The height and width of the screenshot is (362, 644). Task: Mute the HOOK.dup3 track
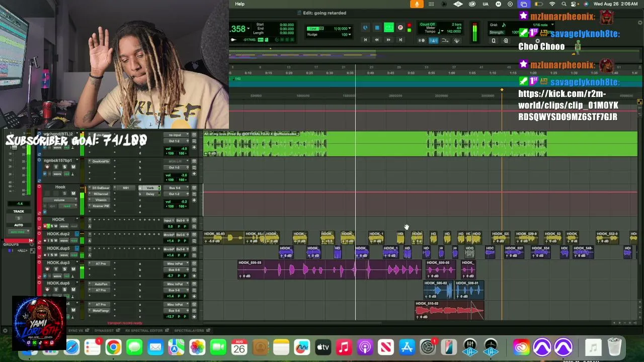pos(73,269)
